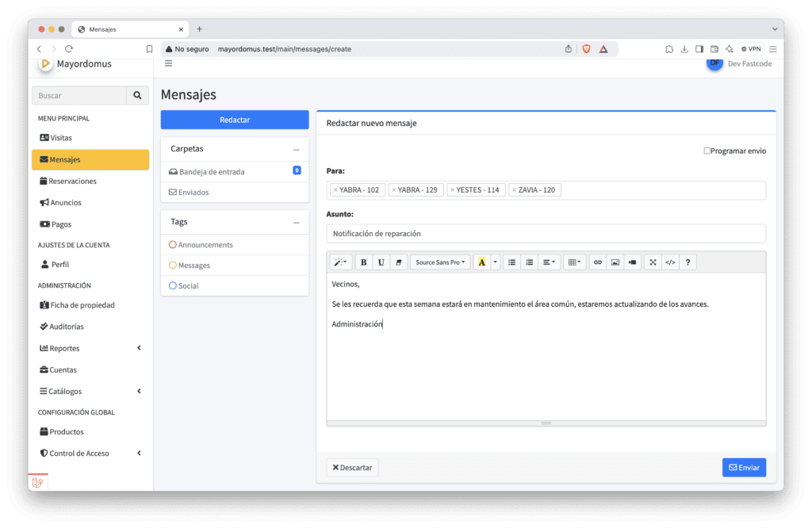This screenshot has width=812, height=528.
Task: Click the eraser remove-formatting icon
Action: [399, 262]
